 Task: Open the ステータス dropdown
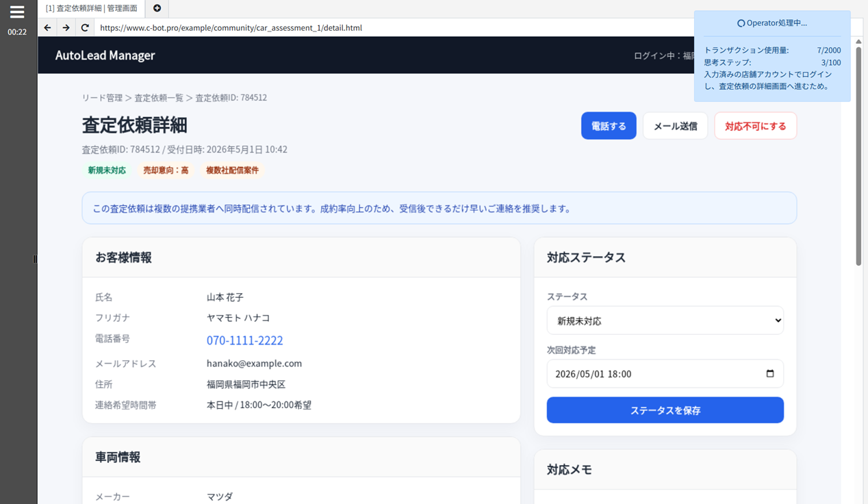coord(665,320)
